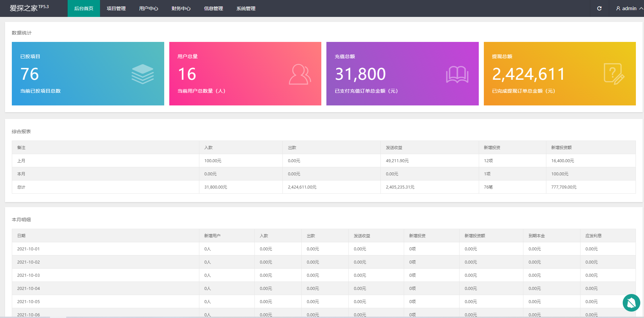This screenshot has width=644, height=318.
Task: Click the open book icon on recharge card
Action: [457, 74]
